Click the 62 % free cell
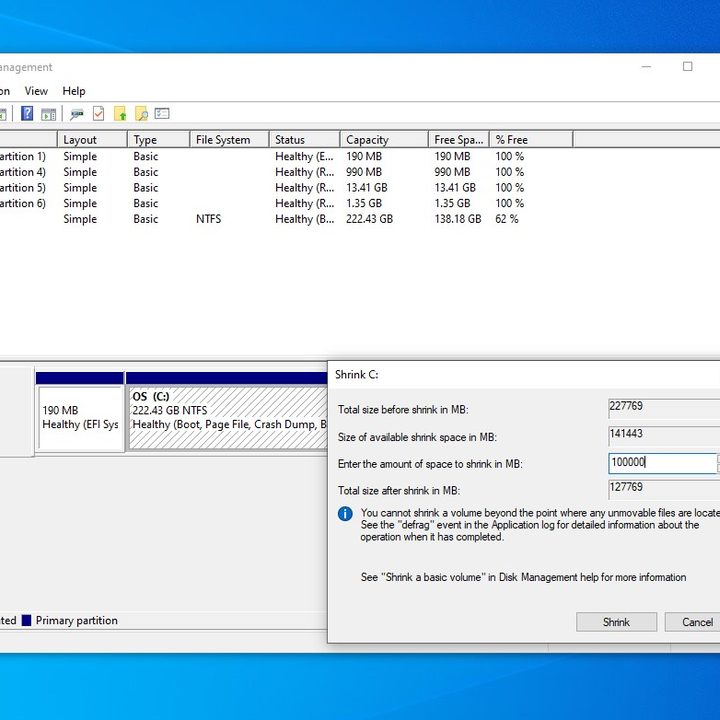The height and width of the screenshot is (720, 720). pos(507,219)
